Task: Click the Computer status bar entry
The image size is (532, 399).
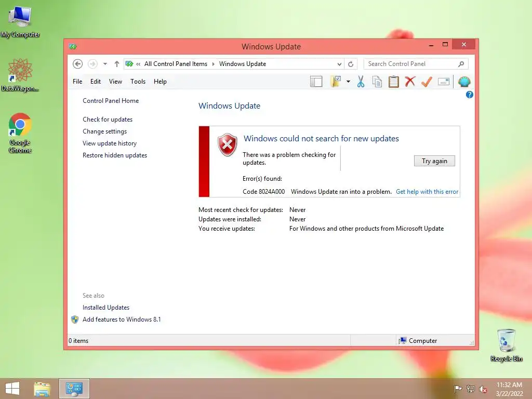Action: [418, 341]
